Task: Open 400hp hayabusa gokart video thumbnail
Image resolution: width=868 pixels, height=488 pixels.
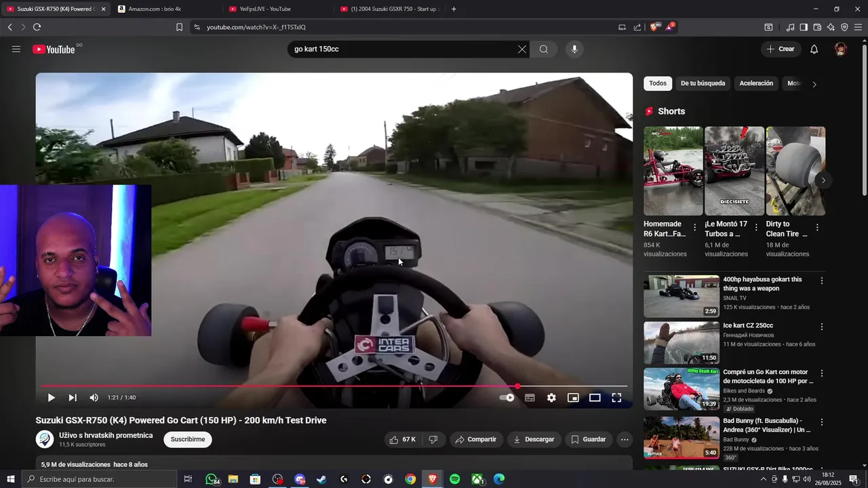Action: (x=682, y=296)
